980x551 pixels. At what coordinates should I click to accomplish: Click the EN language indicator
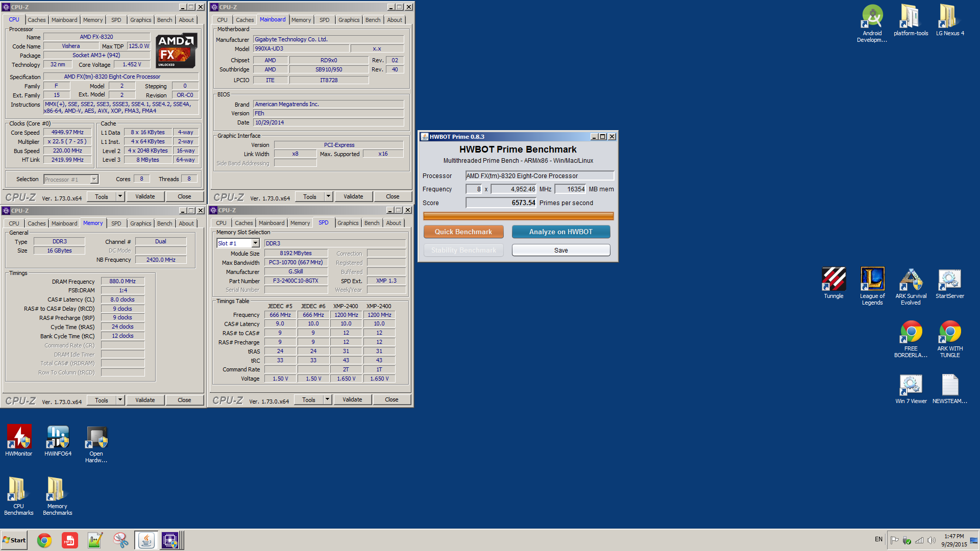[878, 539]
